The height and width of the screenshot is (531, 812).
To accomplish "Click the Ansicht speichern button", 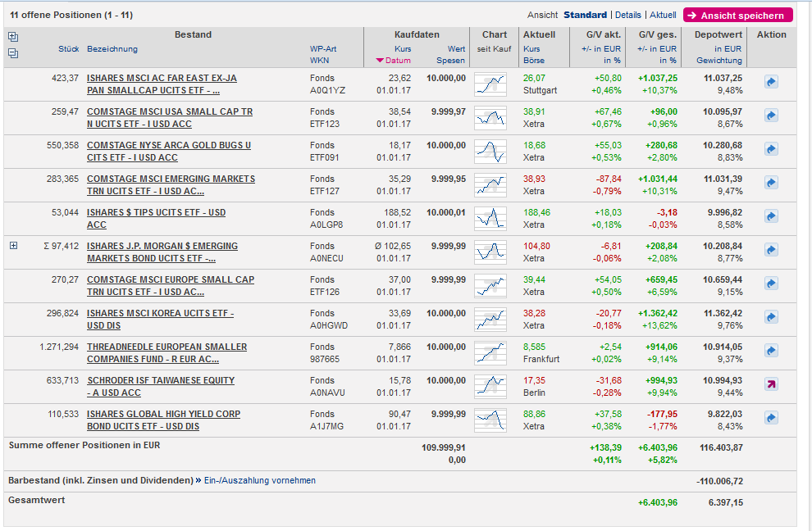I will pos(737,15).
